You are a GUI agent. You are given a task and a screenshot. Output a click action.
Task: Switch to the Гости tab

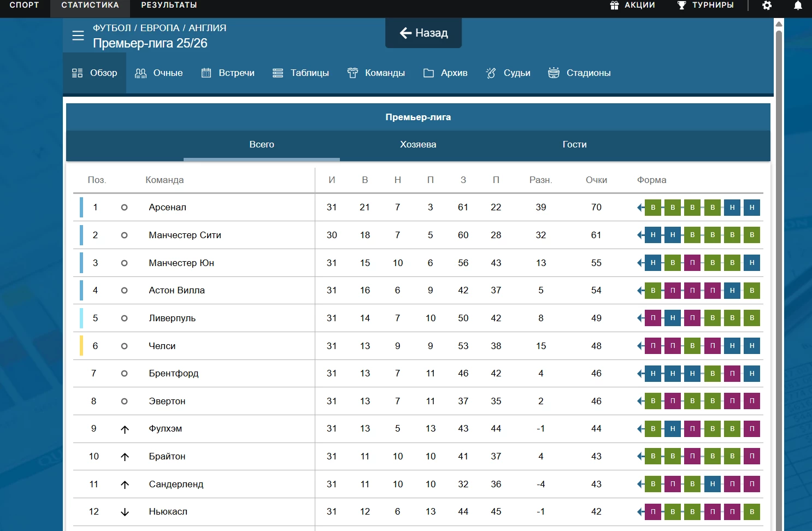pyautogui.click(x=574, y=145)
